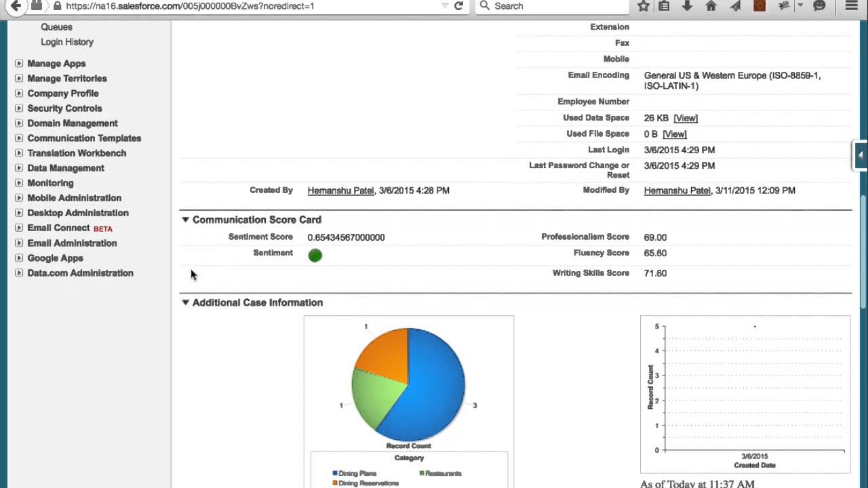Expand the Company Profile setup node
The width and height of the screenshot is (868, 488).
click(19, 94)
